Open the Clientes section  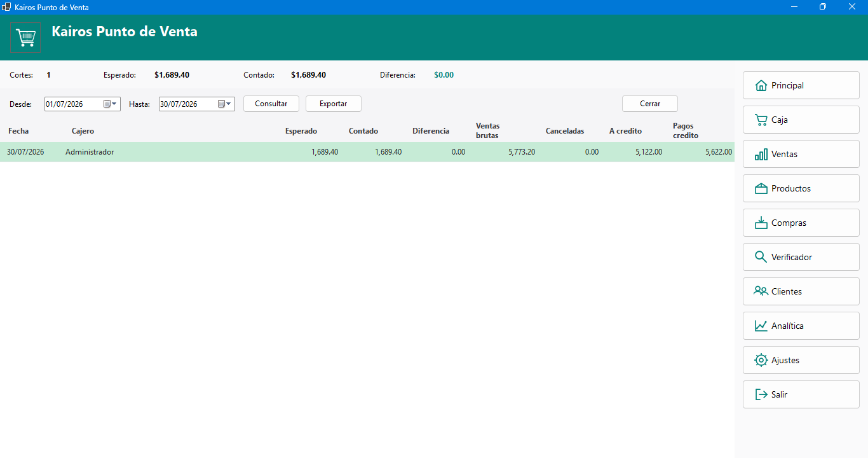(x=801, y=291)
